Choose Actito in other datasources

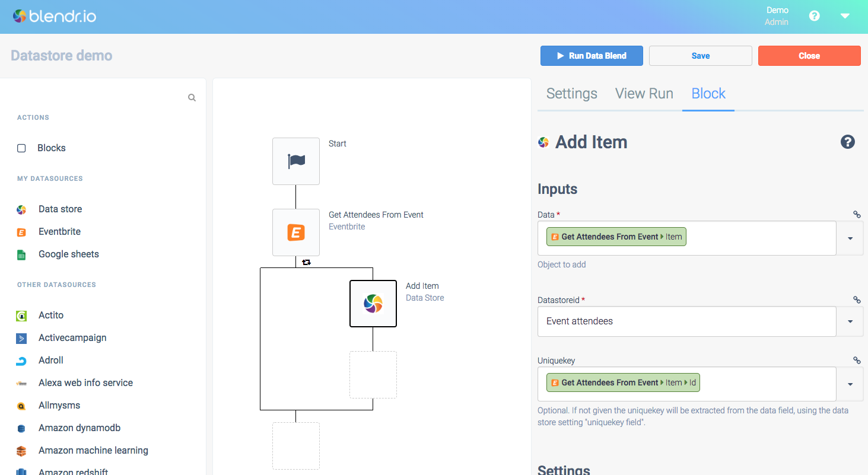pyautogui.click(x=51, y=315)
